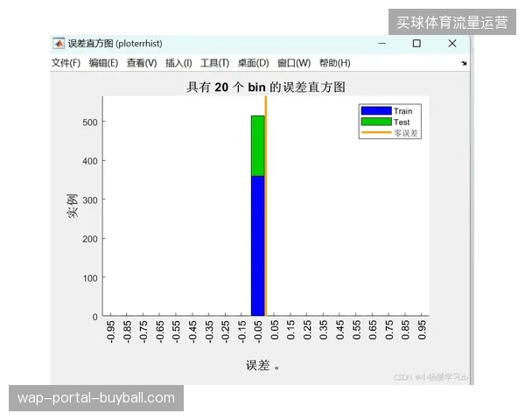The image size is (525, 420).
Task: Open the 查看(V) menu
Action: pos(142,63)
